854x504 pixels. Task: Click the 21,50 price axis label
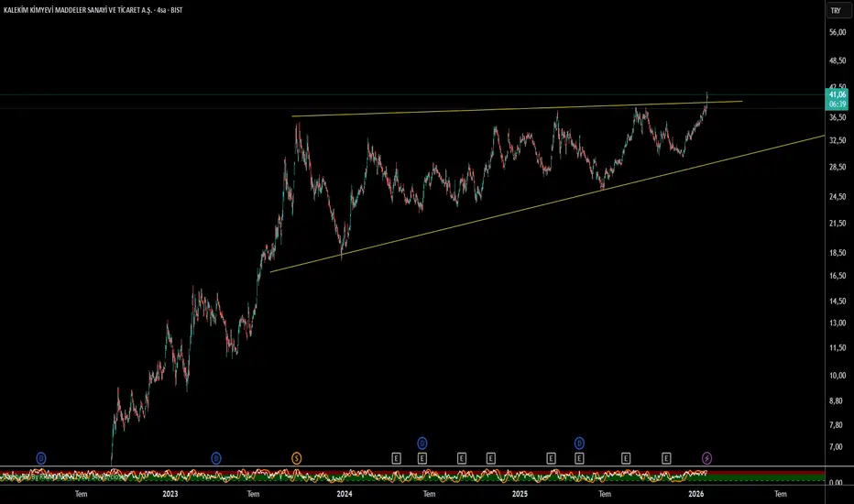838,223
